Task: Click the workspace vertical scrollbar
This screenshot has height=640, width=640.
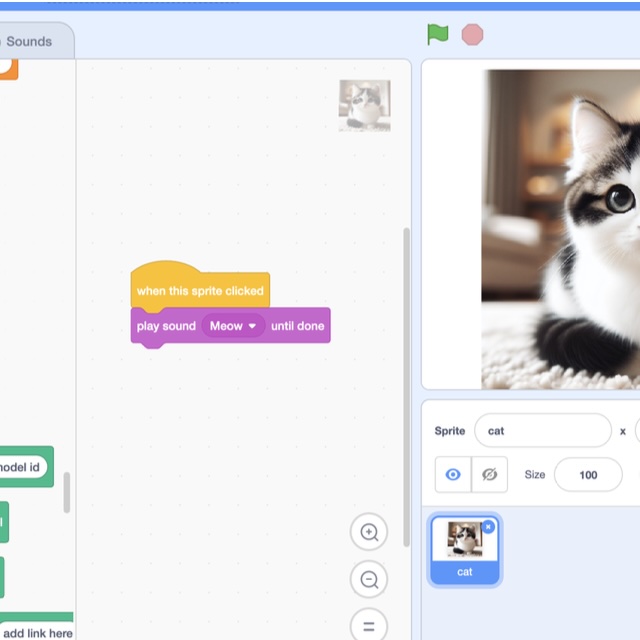Action: click(x=406, y=387)
